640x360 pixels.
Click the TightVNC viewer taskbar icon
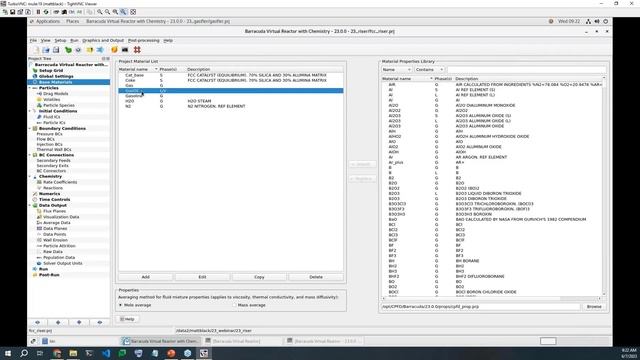[x=204, y=353]
